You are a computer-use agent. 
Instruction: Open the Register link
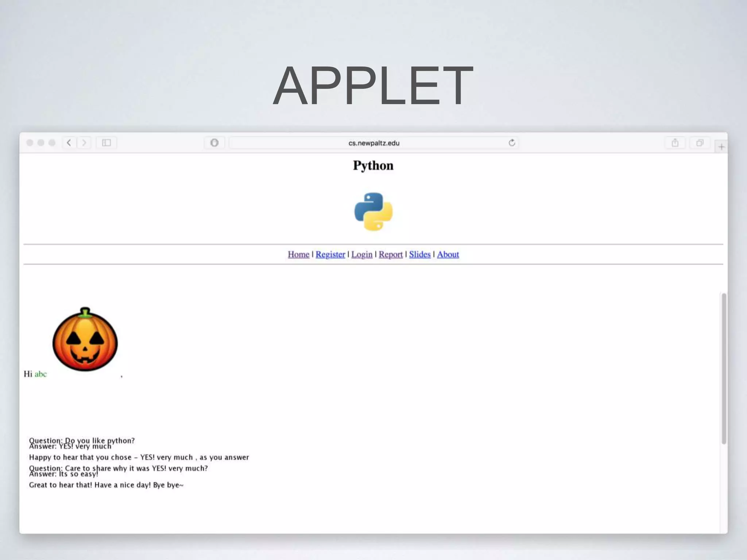point(330,254)
